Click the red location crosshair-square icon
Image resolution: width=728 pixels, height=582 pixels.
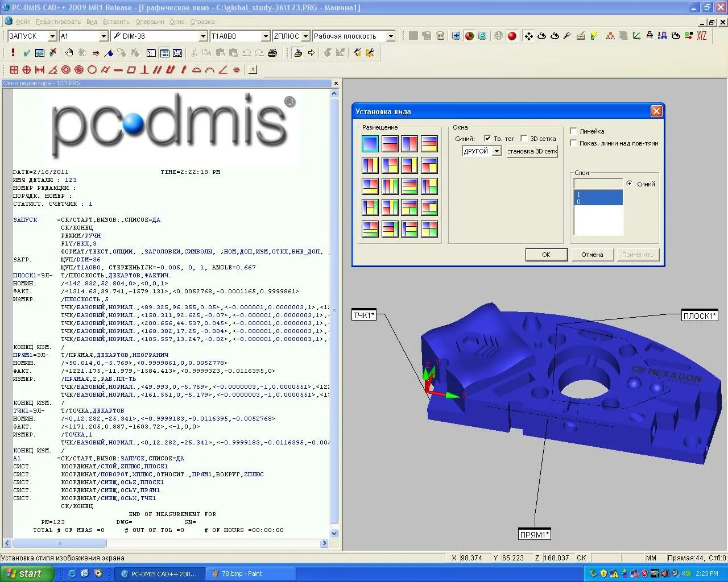click(14, 70)
